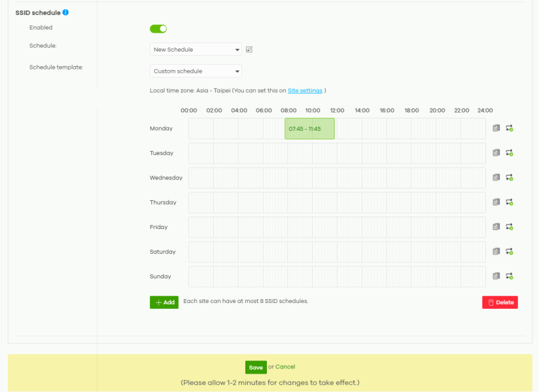
Task: Open the Site settings link
Action: click(305, 90)
